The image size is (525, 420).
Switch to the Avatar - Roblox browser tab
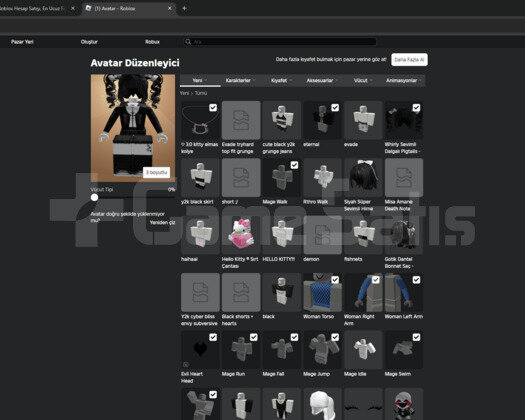coord(129,8)
